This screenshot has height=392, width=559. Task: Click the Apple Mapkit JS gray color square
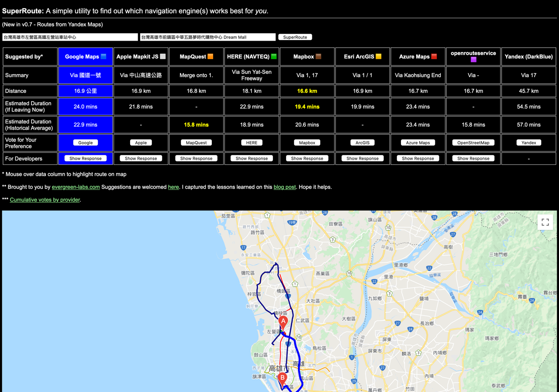pos(163,56)
